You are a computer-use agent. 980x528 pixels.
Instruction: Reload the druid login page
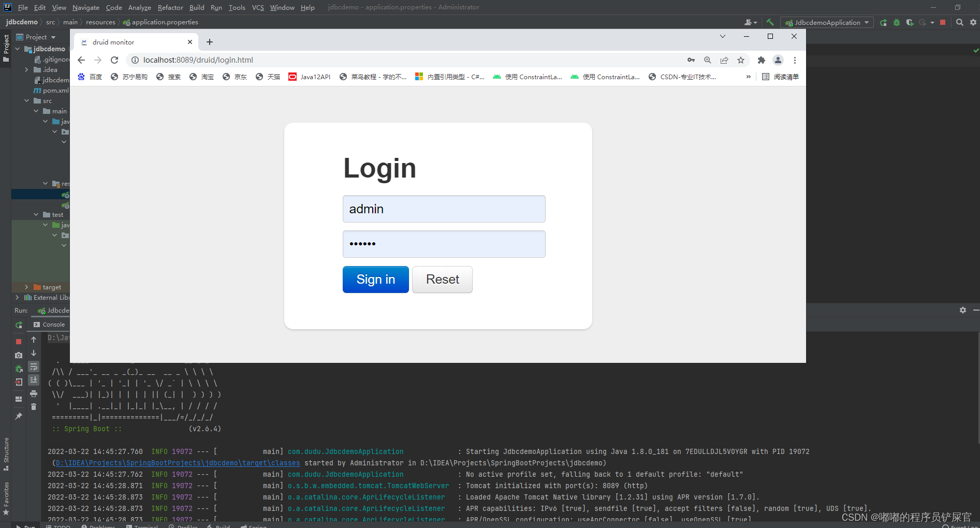coord(114,60)
